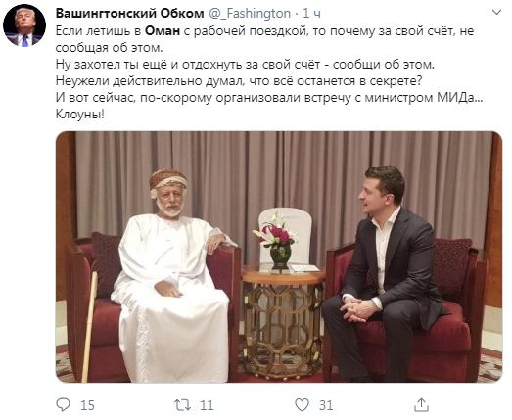Open the author's profile avatar

pyautogui.click(x=24, y=25)
